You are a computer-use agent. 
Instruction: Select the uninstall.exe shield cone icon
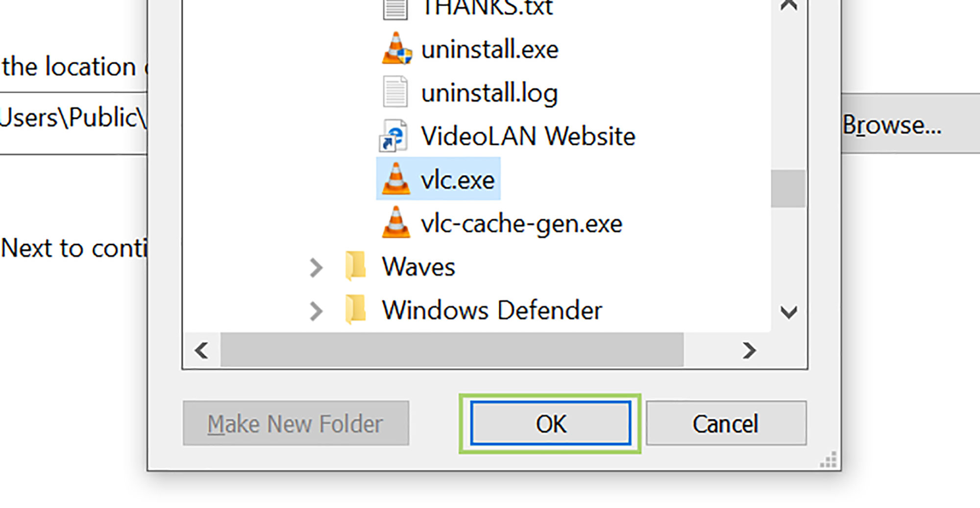coord(396,48)
